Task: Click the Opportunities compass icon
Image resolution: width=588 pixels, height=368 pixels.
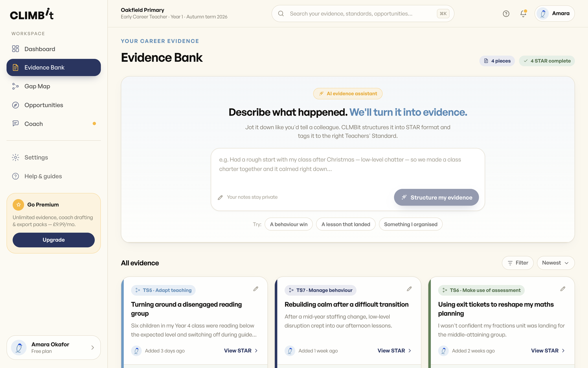Action: tap(15, 105)
